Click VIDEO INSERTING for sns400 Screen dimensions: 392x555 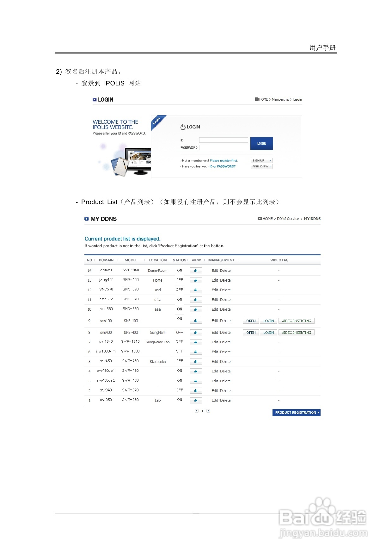pyautogui.click(x=296, y=333)
